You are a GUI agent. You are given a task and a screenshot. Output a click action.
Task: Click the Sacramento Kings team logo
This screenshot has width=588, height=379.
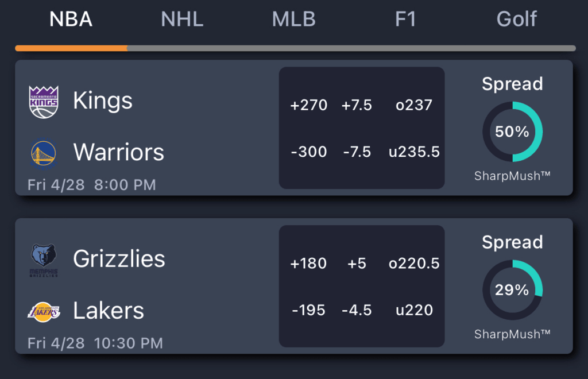tap(43, 100)
